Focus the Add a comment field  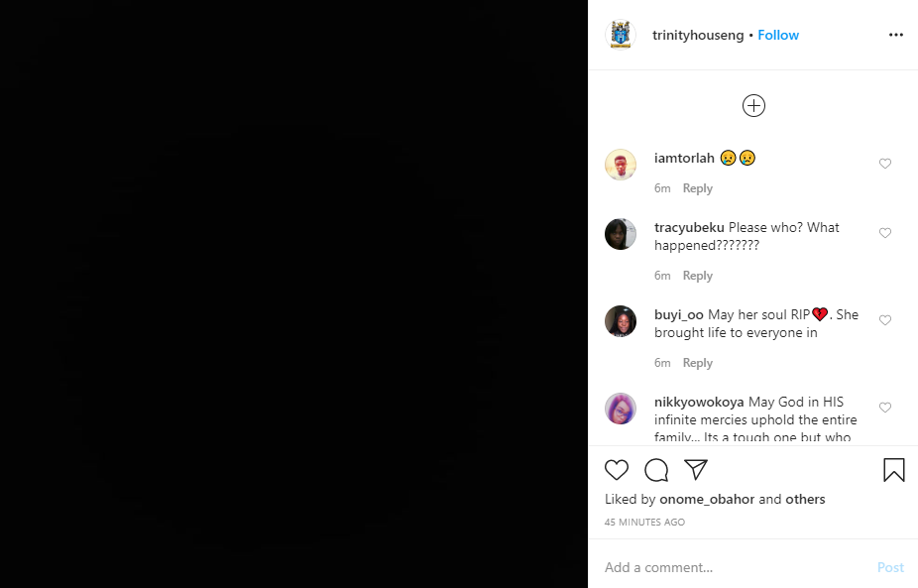(736, 567)
